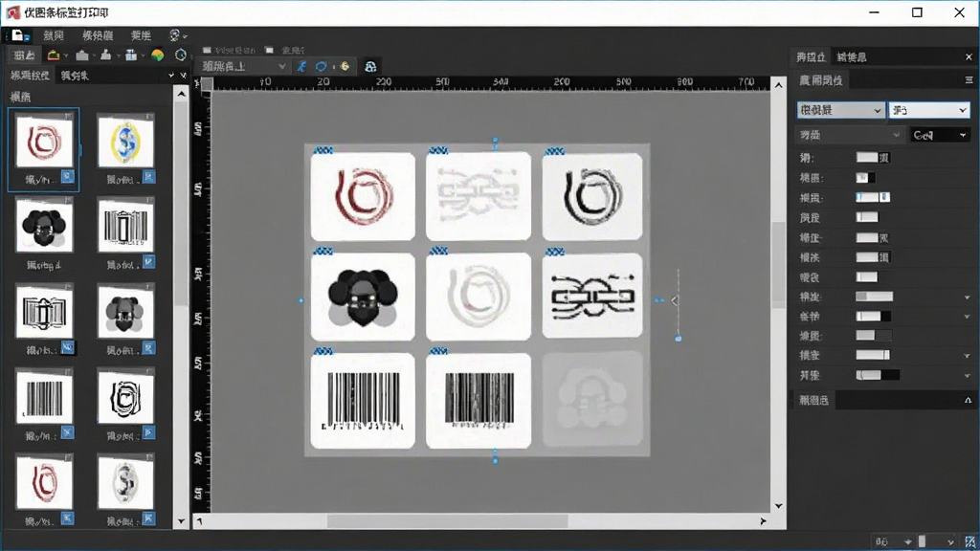Click the right arrow of the horizontal canvas scrollbar
The image size is (980, 551).
[763, 521]
